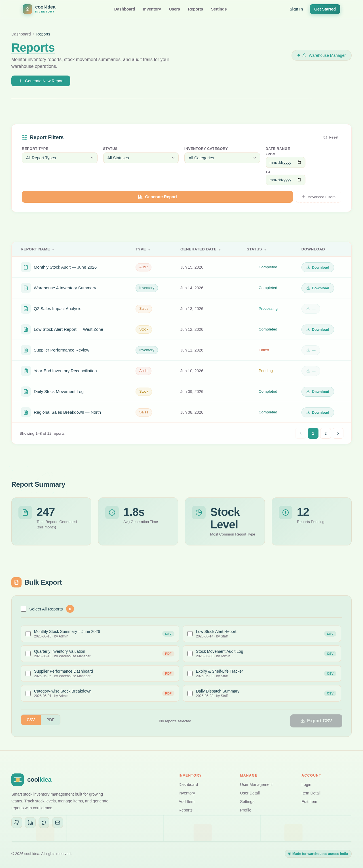Open the From date calendar picker
The image size is (363, 868).
(299, 162)
